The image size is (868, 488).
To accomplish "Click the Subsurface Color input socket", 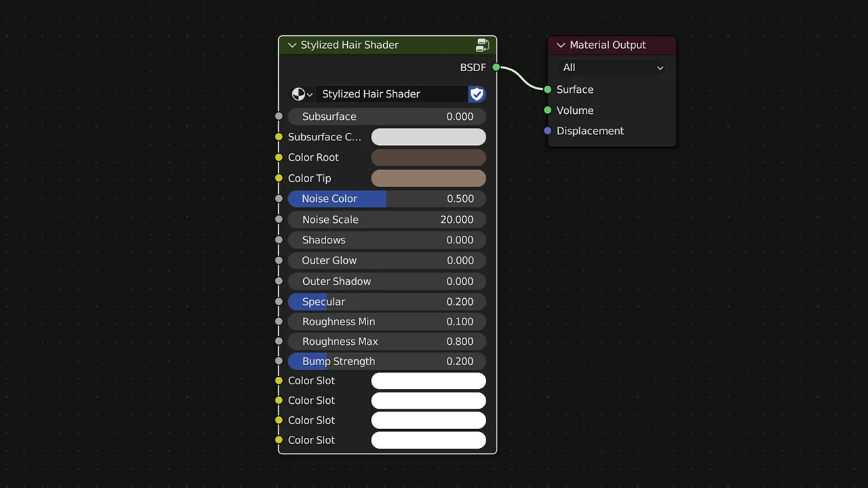I will 279,137.
